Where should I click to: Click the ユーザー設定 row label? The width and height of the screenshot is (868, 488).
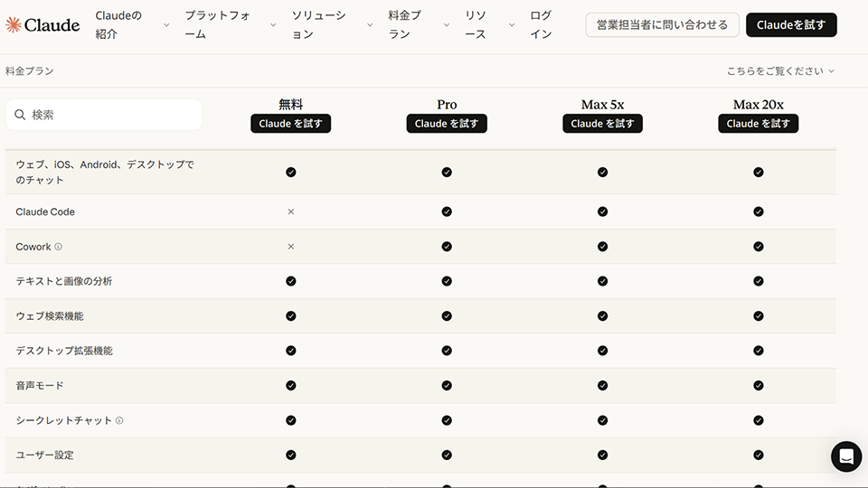click(x=44, y=455)
